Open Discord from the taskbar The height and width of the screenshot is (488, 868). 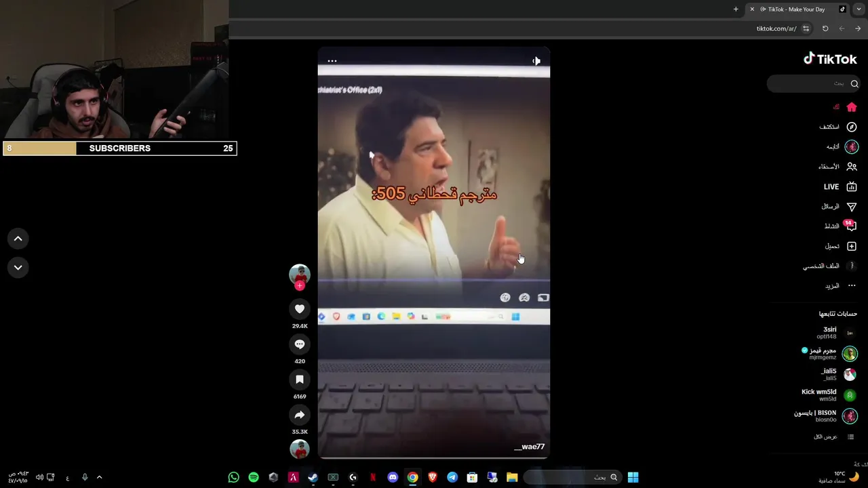click(393, 477)
